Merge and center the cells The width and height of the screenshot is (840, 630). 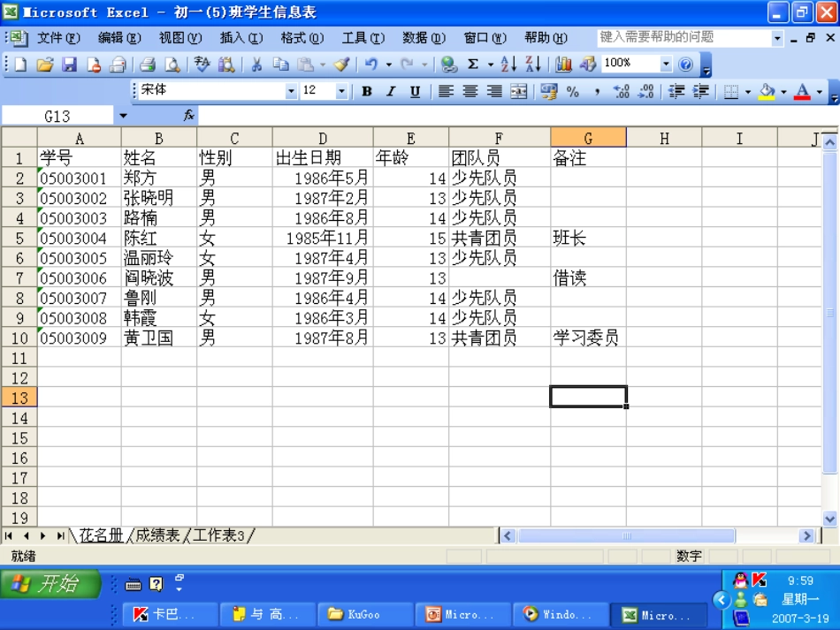[x=518, y=92]
